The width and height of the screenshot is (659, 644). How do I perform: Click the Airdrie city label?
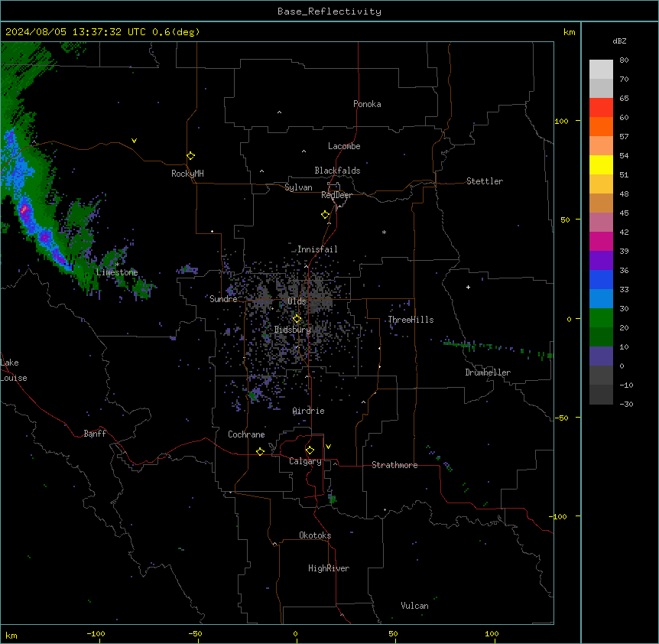[x=309, y=411]
